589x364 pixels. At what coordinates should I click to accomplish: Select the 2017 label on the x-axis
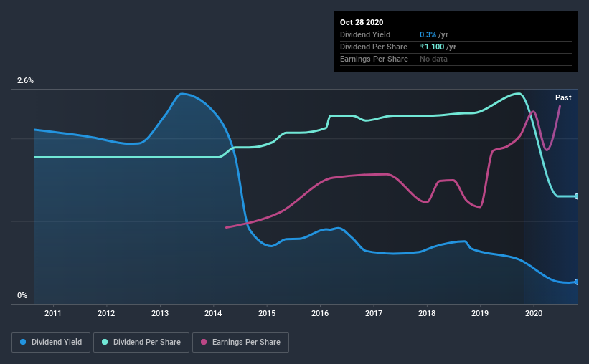pos(374,313)
